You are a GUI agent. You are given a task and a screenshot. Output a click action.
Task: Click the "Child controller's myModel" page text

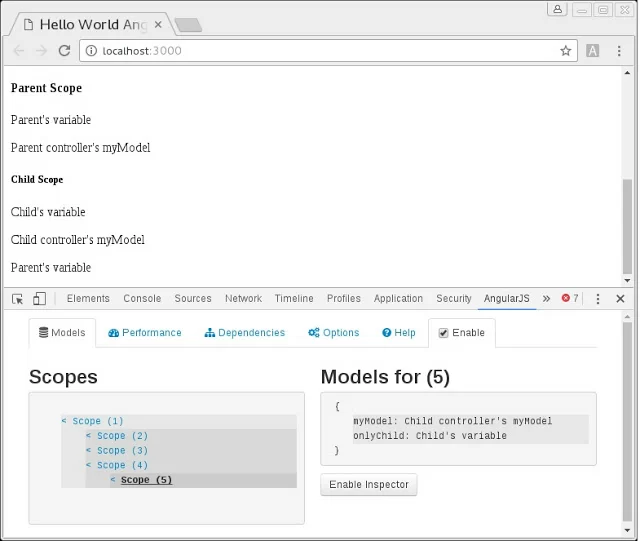click(x=78, y=240)
